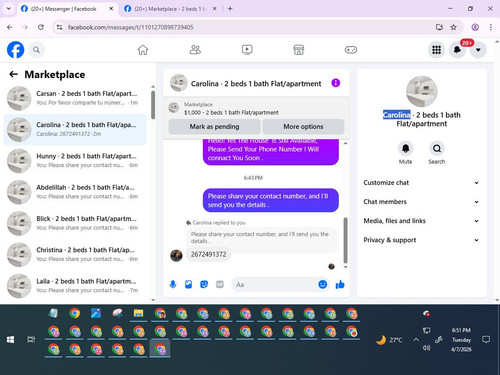Image resolution: width=500 pixels, height=375 pixels.
Task: Click the browser back arrow
Action: (10, 27)
